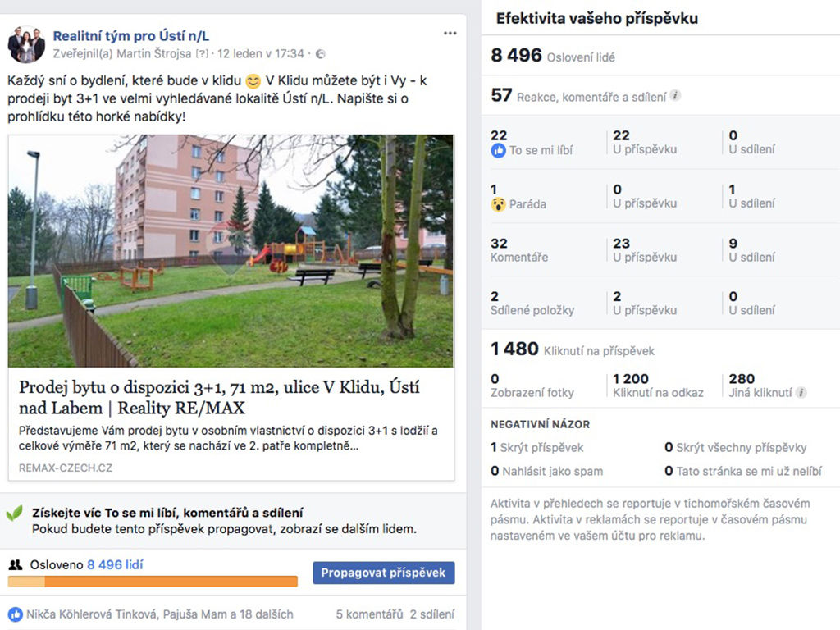
Task: Open the post options three-dots menu
Action: pos(450,33)
